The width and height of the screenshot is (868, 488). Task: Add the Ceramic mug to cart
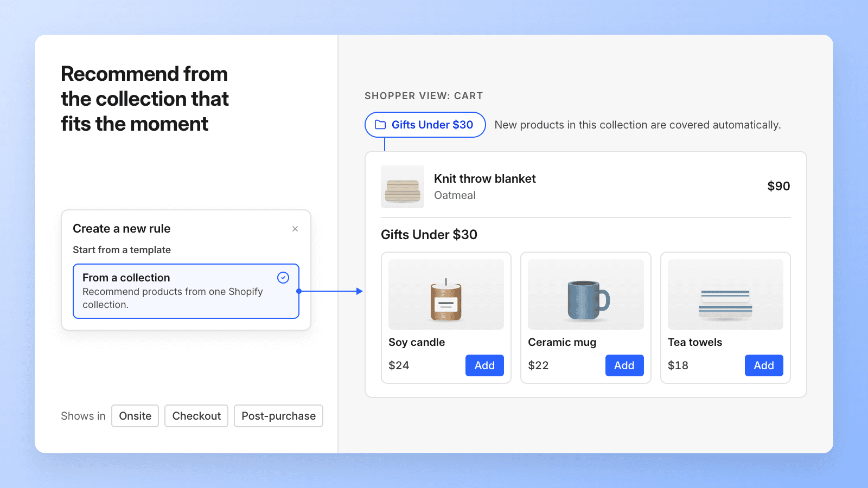(x=624, y=365)
